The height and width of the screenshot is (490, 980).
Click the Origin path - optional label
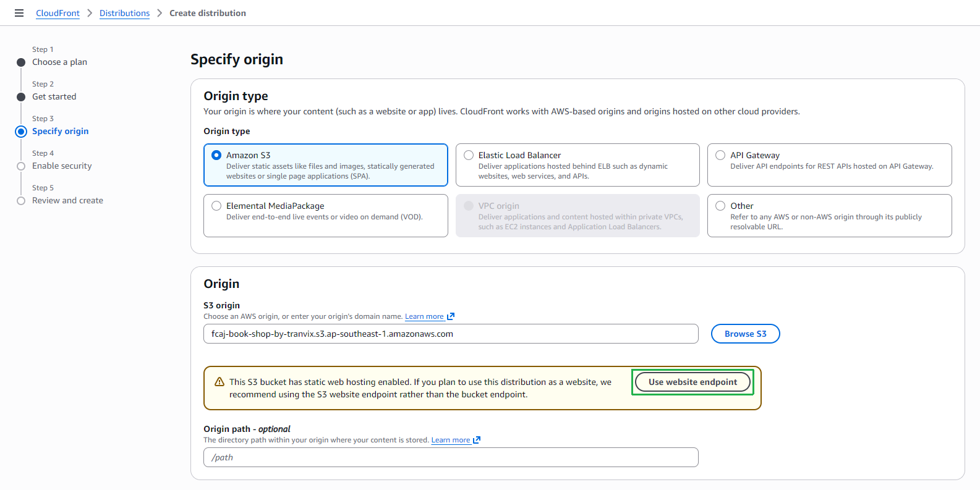[x=247, y=429]
